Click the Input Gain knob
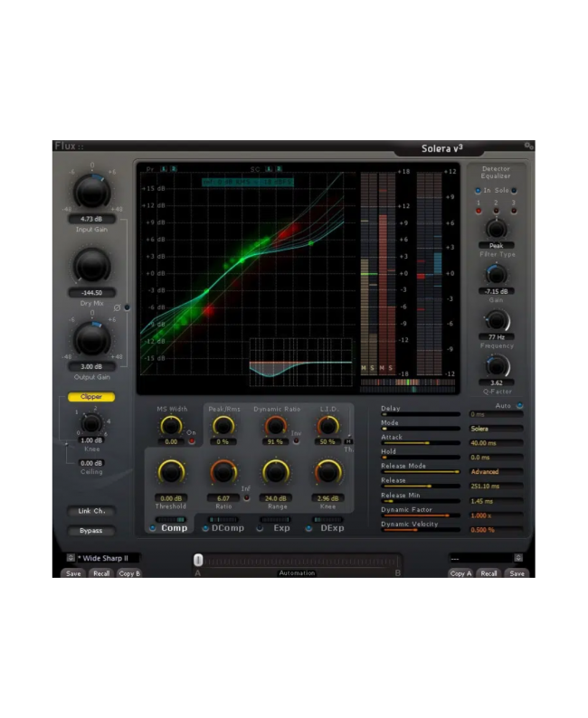The width and height of the screenshot is (588, 718). (x=92, y=192)
